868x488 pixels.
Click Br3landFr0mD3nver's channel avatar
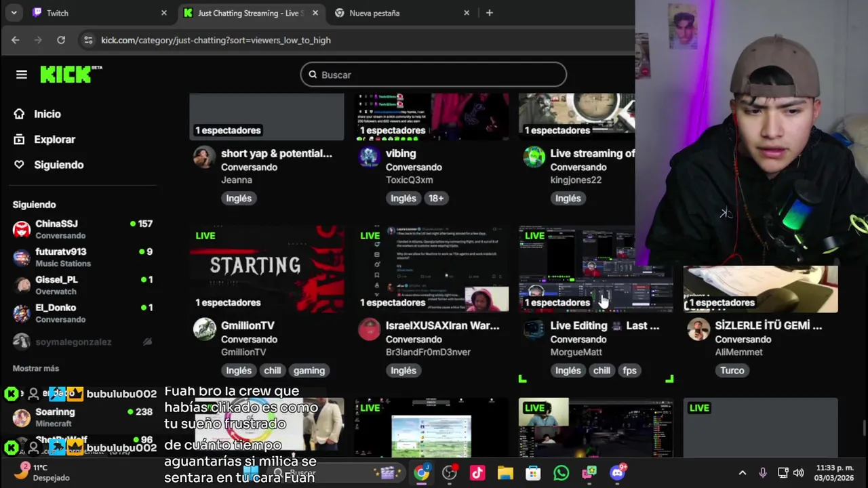tap(369, 329)
